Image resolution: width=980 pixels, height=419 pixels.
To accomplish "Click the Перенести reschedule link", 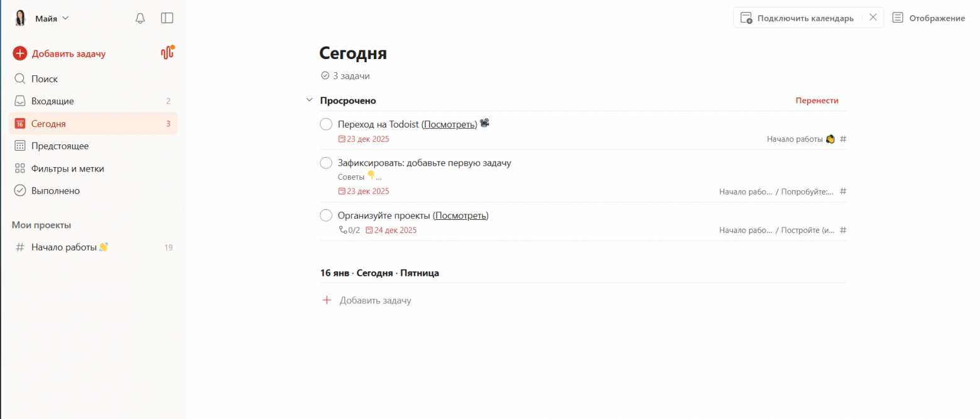I will pyautogui.click(x=817, y=101).
